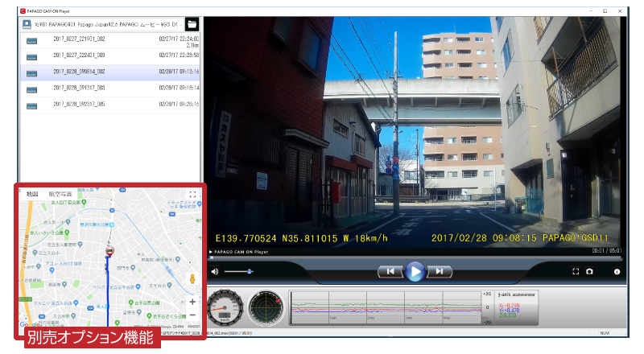This screenshot has height=354, width=644.
Task: Zoom out on the map
Action: 192,316
